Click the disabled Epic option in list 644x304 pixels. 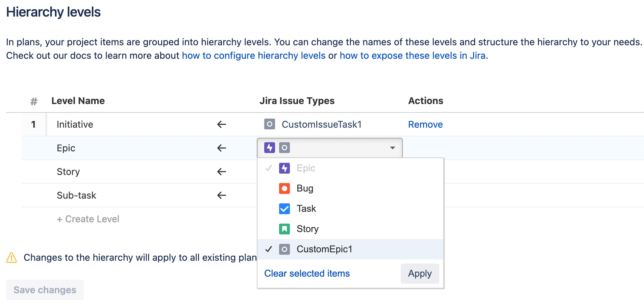tap(350, 168)
